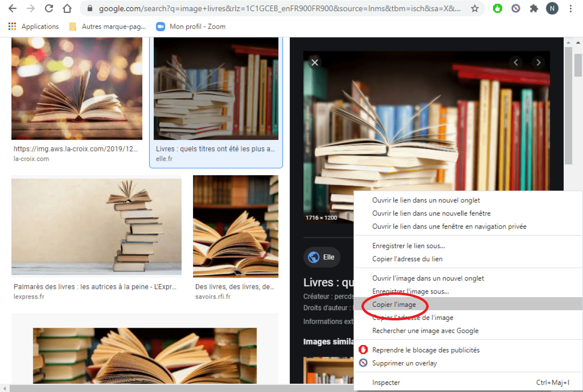The image size is (583, 392).
Task: Select "Copier l'image" in the context menu
Action: point(394,305)
